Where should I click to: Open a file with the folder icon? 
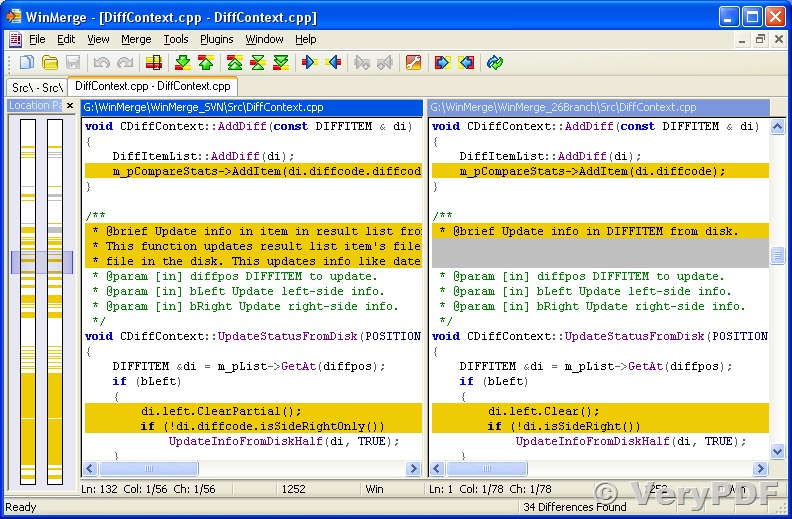pyautogui.click(x=50, y=63)
